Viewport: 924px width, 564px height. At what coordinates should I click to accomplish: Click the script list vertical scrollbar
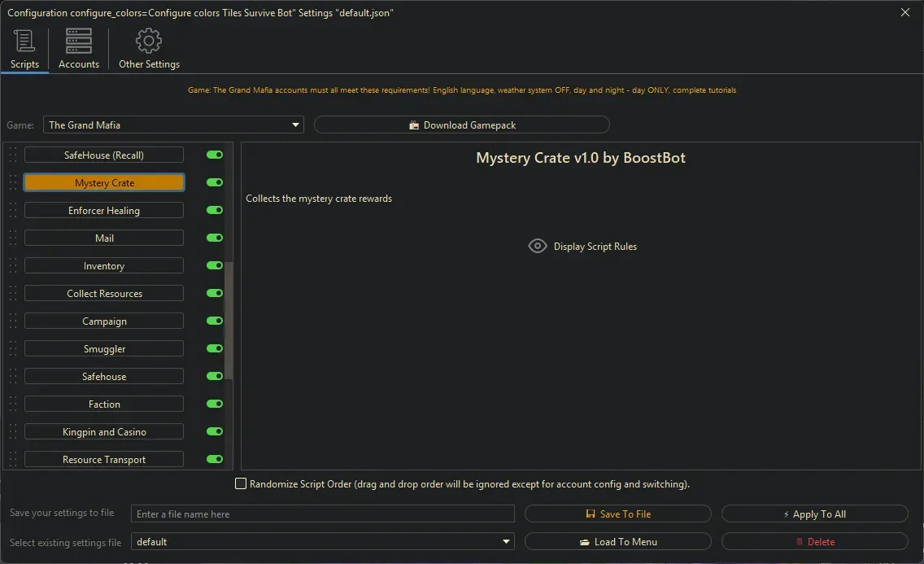(229, 321)
